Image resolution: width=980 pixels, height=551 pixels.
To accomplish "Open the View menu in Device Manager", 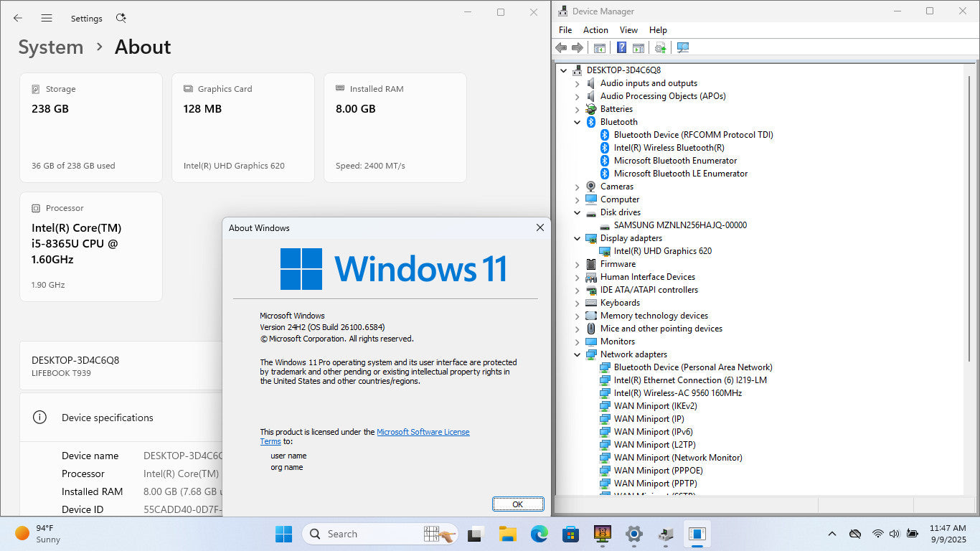I will 628,30.
